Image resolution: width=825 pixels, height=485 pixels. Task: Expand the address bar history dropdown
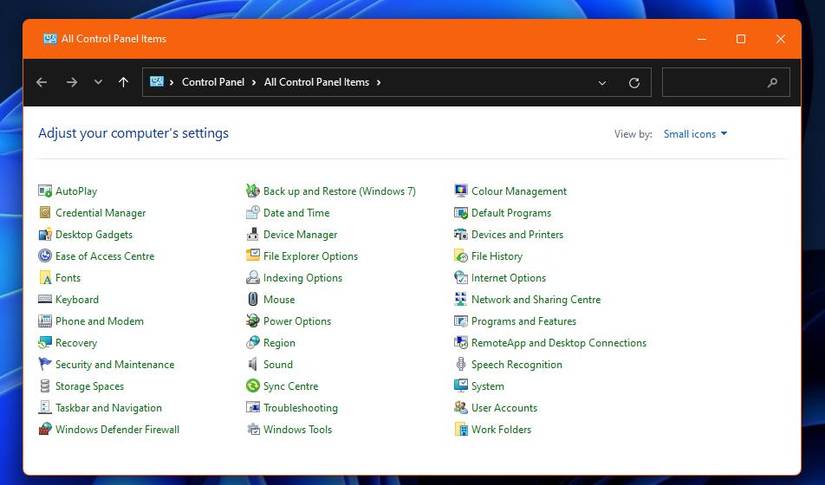602,83
